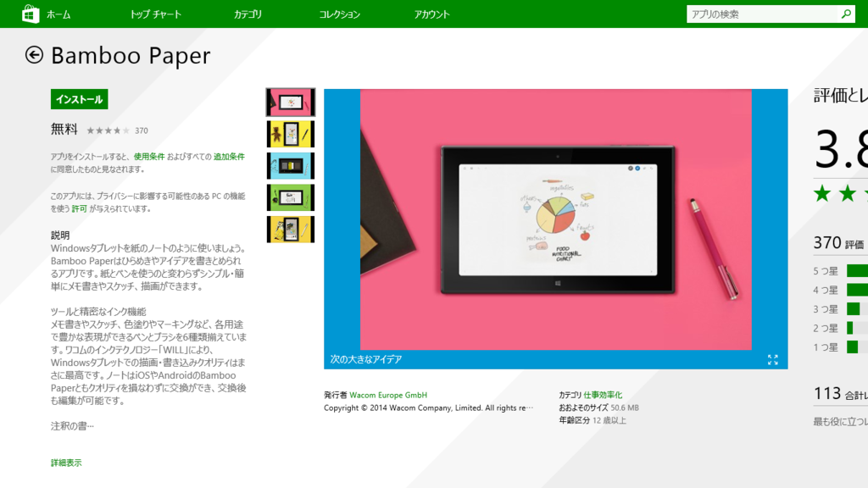Open publisher Wacom Europe GmbH link
This screenshot has height=488, width=868.
click(388, 395)
